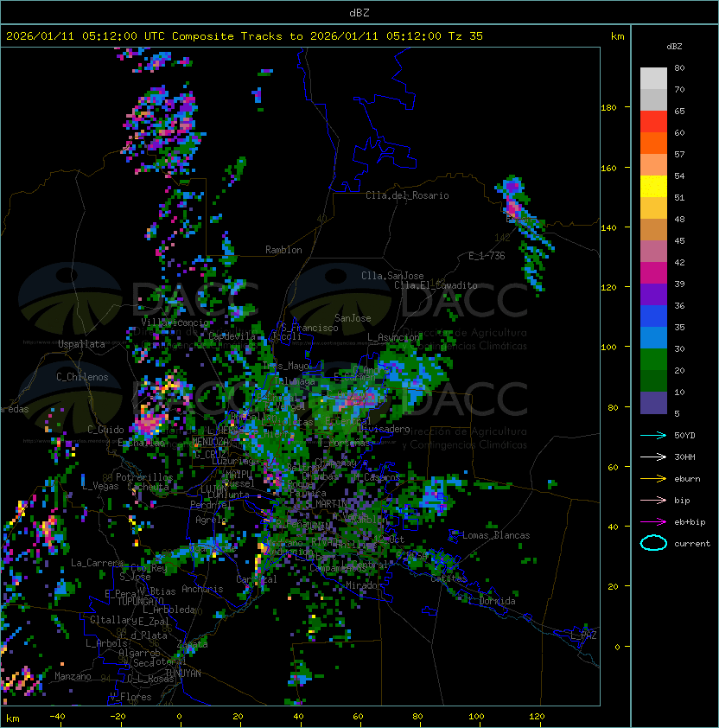Screen dimensions: 719x728
Task: Click the 'Anchoris' map label
Action: (x=202, y=589)
